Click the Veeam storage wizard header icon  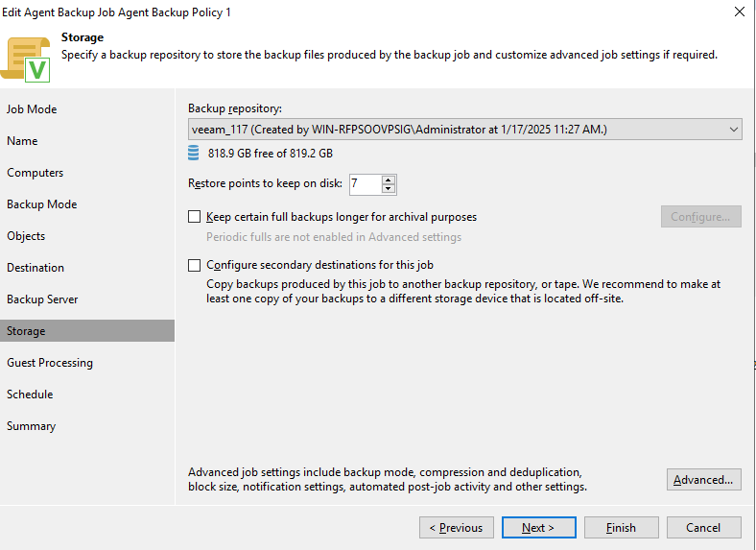coord(29,58)
